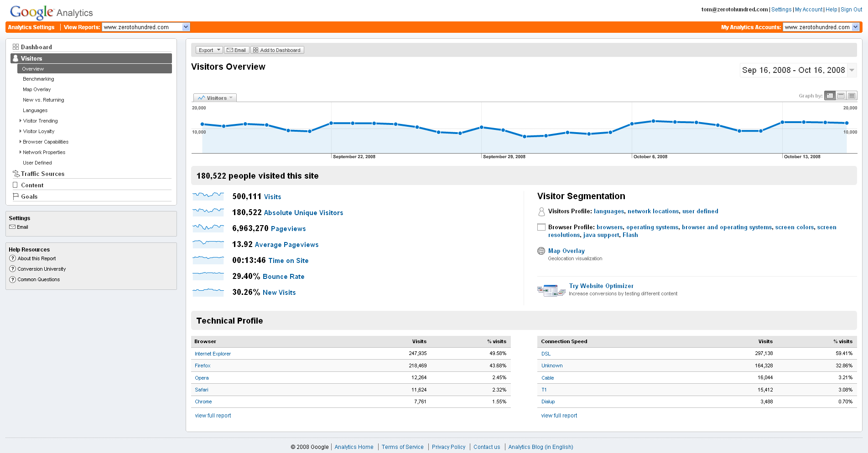The width and height of the screenshot is (868, 453).
Task: View full browser report link
Action: click(213, 416)
